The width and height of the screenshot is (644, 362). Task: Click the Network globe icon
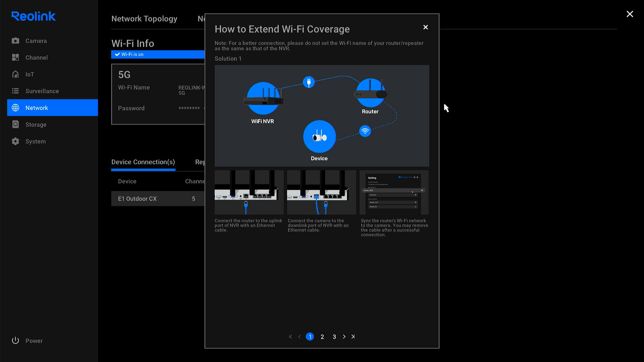click(x=15, y=108)
